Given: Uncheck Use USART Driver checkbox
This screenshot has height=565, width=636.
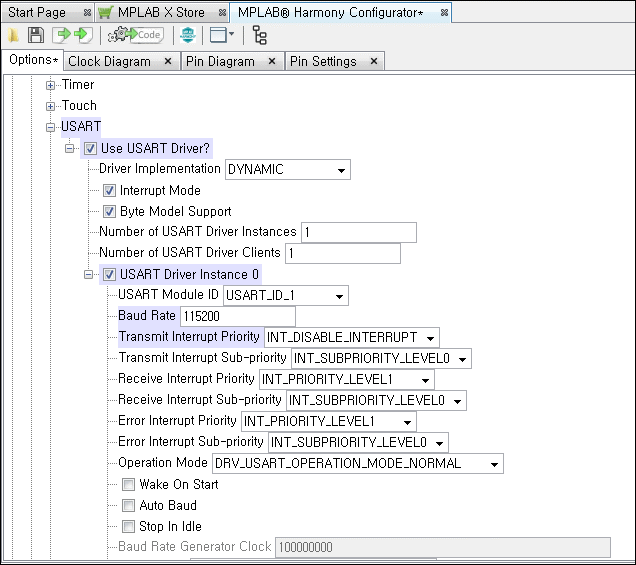Looking at the screenshot, I should (x=90, y=148).
